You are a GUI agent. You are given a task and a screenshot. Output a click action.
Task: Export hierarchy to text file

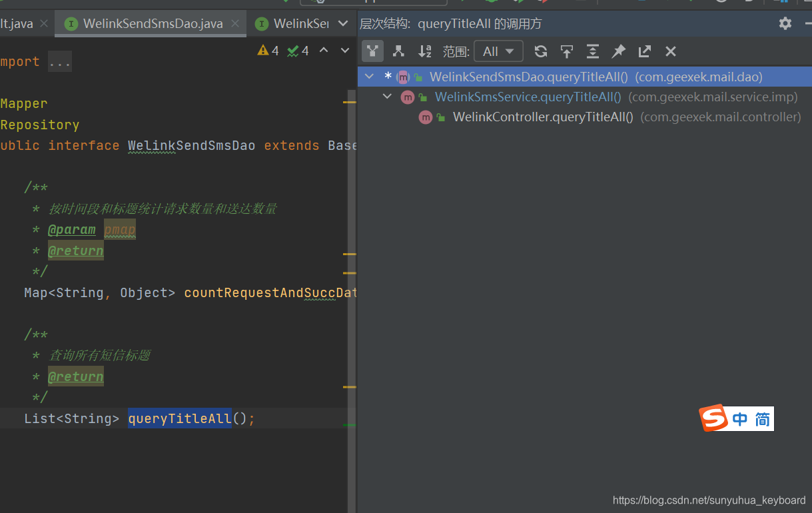click(645, 51)
